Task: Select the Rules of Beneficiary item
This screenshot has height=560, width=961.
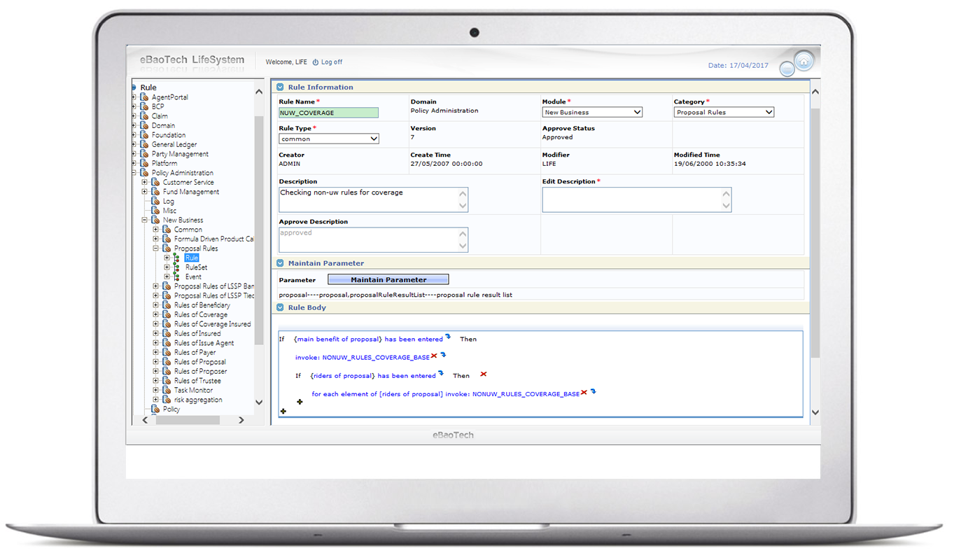Action: pos(202,305)
